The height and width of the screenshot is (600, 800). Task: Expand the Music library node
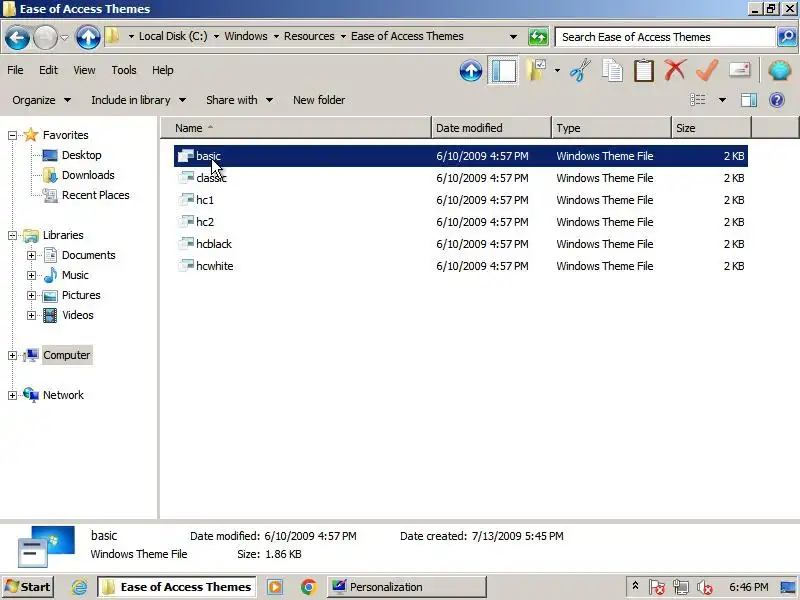(x=31, y=276)
